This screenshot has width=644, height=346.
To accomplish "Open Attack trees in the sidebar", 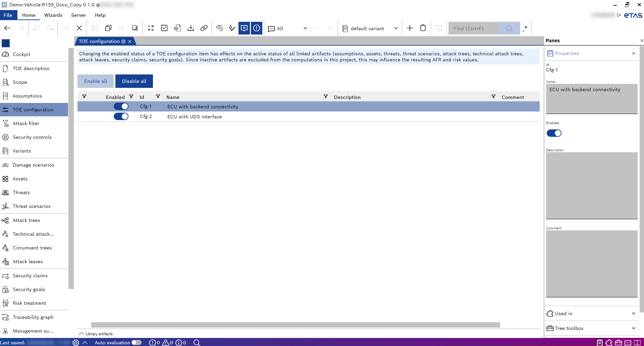I will coord(26,220).
